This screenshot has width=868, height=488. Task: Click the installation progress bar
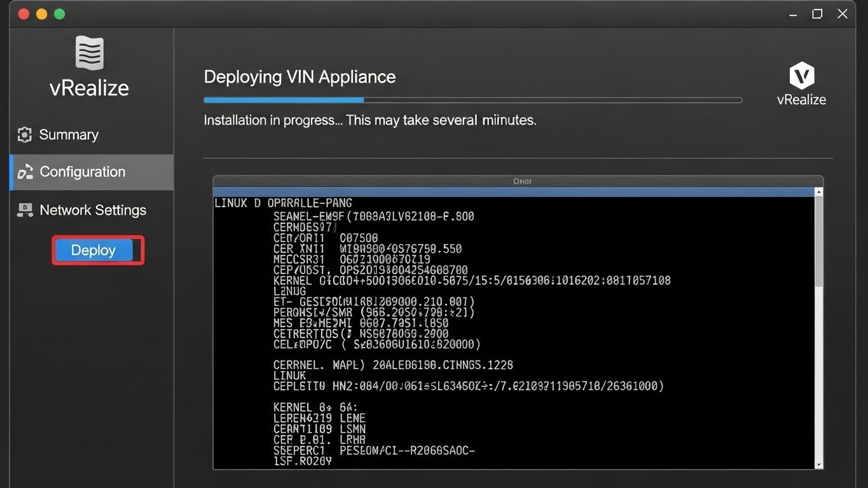472,100
